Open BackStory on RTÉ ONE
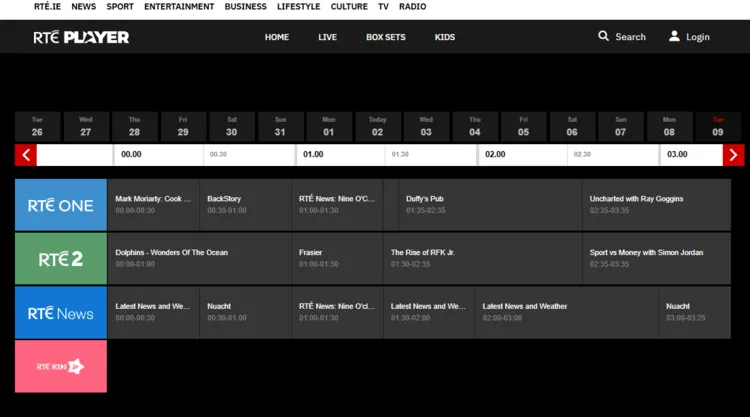Viewport: 750px width, 417px height. tap(245, 205)
